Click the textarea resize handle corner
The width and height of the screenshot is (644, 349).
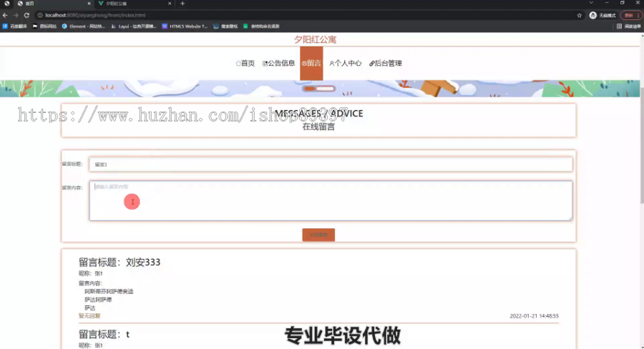click(x=570, y=218)
